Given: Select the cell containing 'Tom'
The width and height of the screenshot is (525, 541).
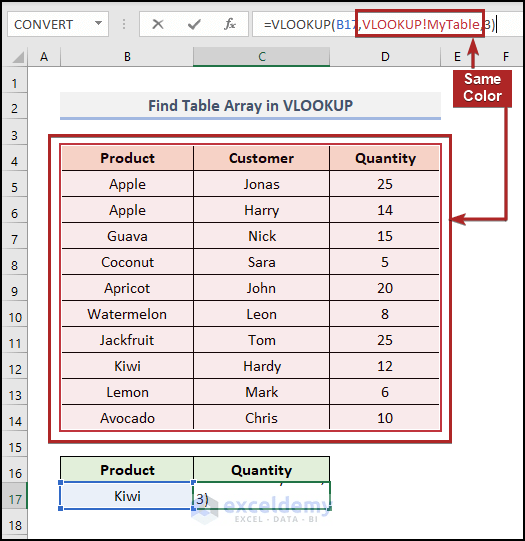Looking at the screenshot, I should (x=261, y=340).
